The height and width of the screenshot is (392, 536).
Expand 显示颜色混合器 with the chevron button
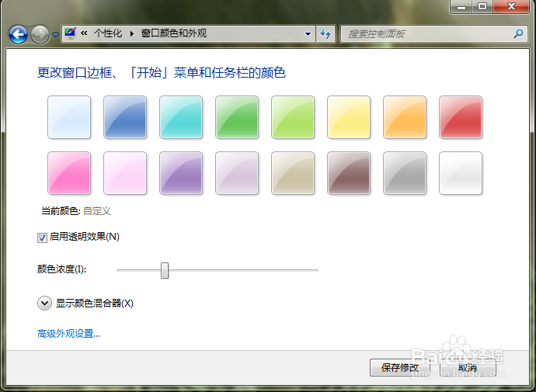[x=44, y=304]
